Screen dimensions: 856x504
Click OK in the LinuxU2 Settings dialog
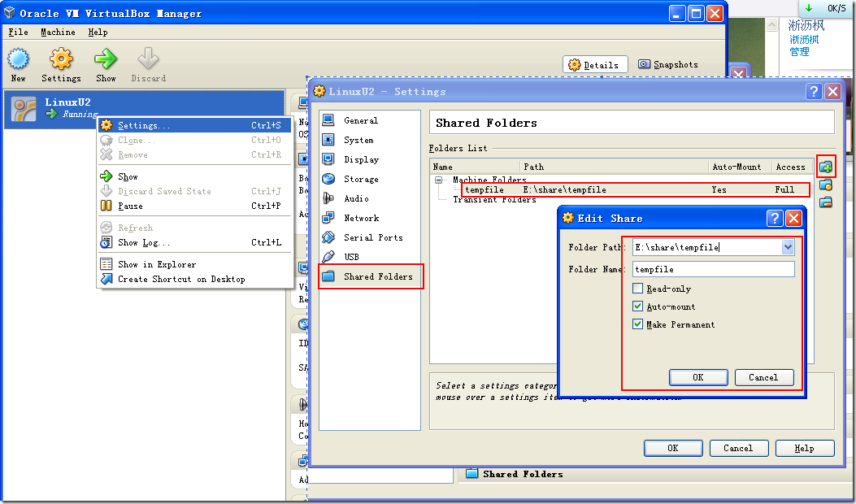click(673, 448)
